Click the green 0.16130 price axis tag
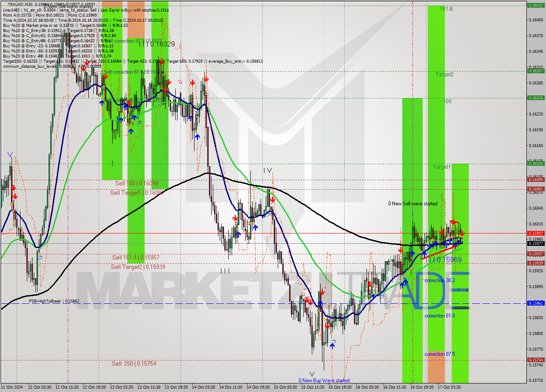The width and height of the screenshot is (546, 392). [x=536, y=163]
